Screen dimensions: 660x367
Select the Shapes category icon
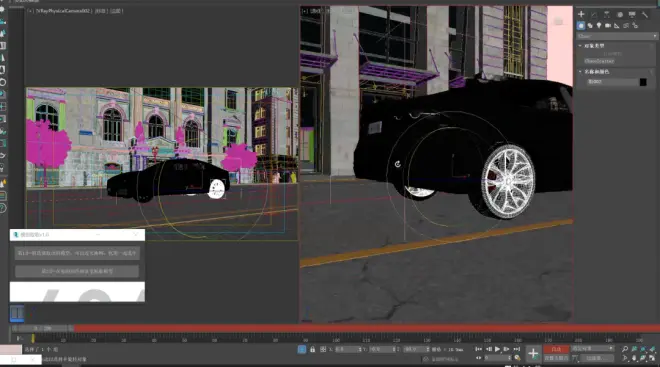coord(590,26)
